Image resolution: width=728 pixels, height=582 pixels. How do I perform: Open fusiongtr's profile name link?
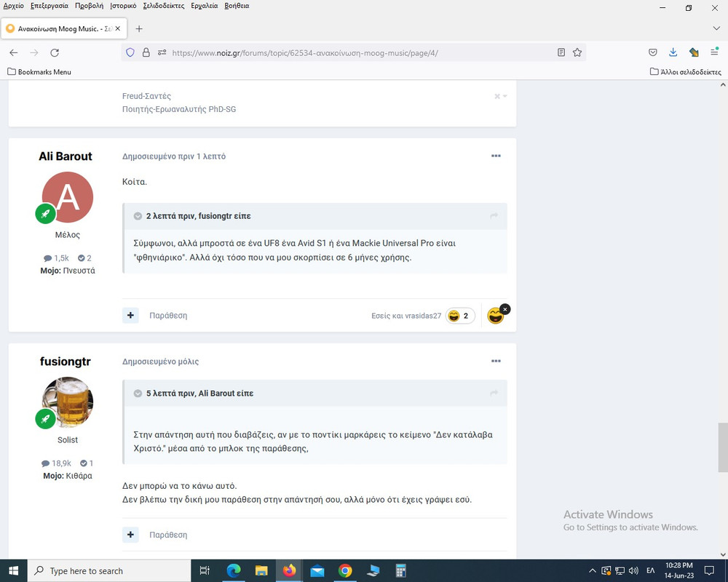click(66, 362)
